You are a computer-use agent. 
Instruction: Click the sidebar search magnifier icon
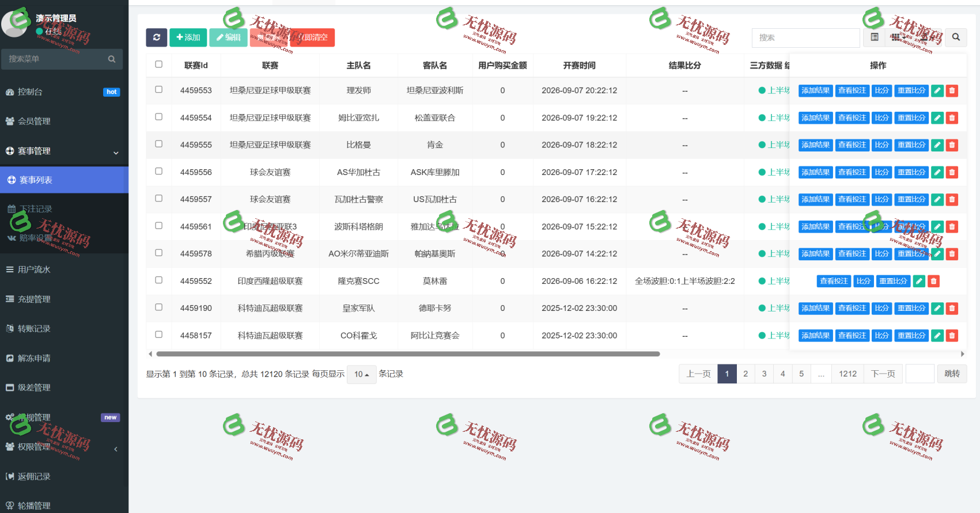coord(112,59)
